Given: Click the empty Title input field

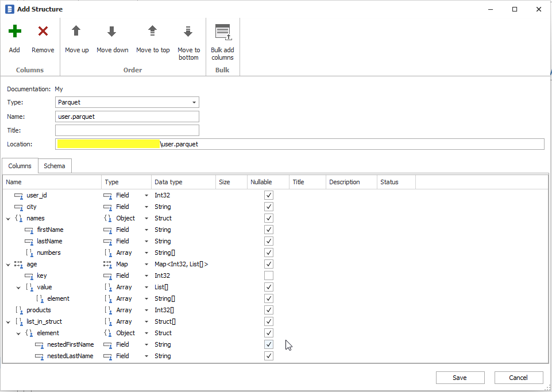Looking at the screenshot, I should (127, 130).
